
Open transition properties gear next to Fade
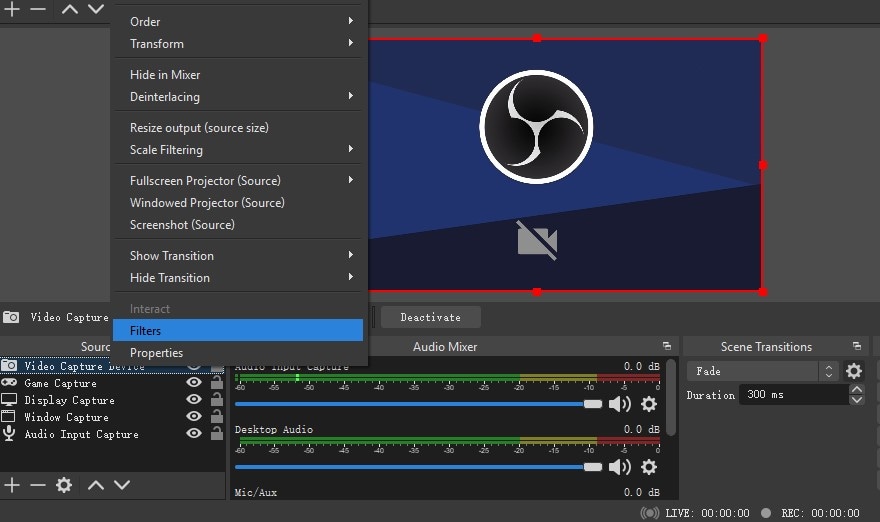pyautogui.click(x=854, y=371)
